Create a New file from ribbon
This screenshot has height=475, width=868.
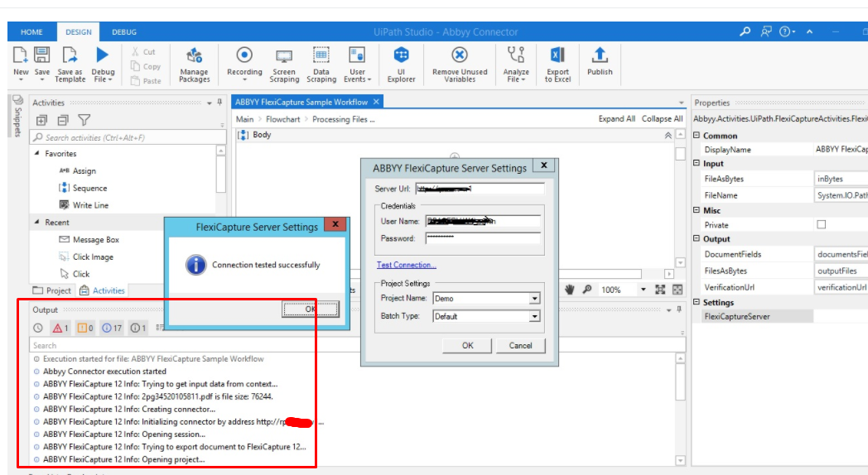click(x=21, y=64)
